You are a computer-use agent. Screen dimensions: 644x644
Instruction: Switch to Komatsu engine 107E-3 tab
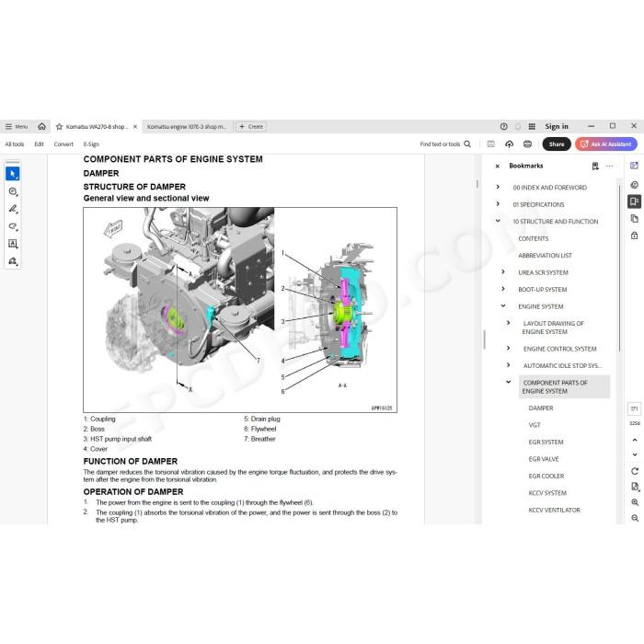pos(187,127)
